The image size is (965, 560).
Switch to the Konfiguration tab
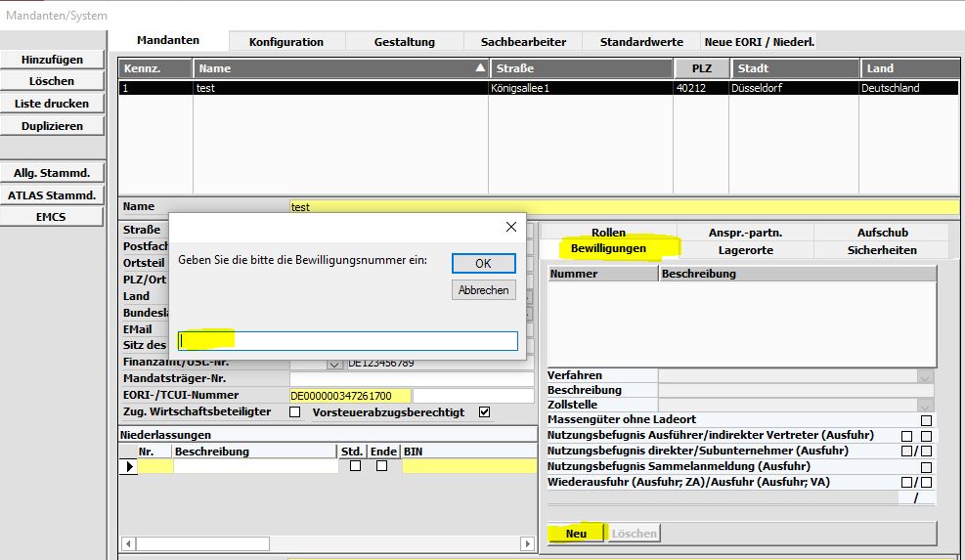tap(286, 42)
